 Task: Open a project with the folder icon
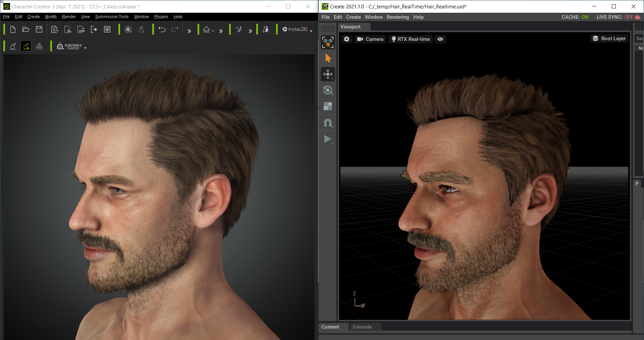tap(26, 30)
